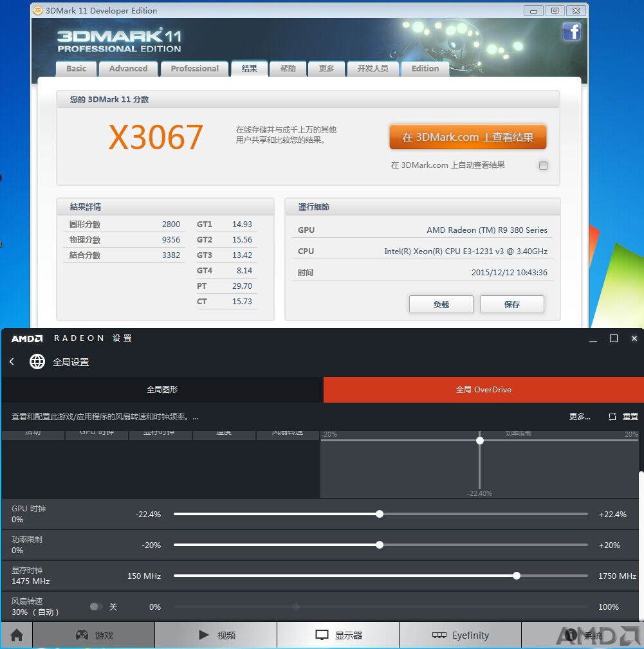Viewport: 644px width, 649px height.
Task: Maximize the 3DMark 11 window
Action: (x=555, y=11)
